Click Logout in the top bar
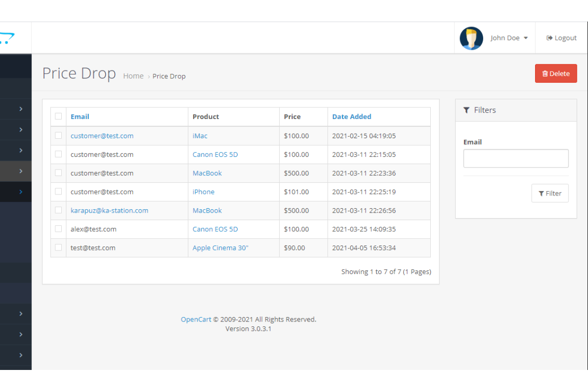The height and width of the screenshot is (392, 588). [562, 38]
